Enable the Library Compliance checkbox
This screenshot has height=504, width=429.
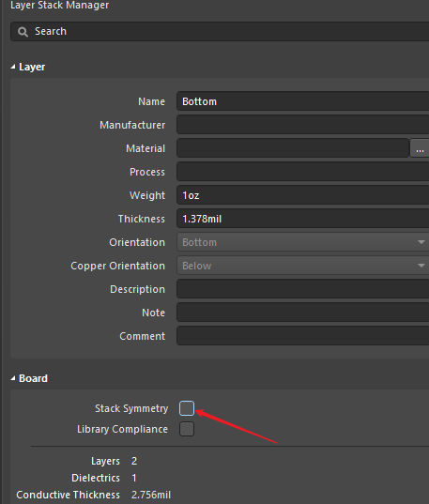click(187, 429)
